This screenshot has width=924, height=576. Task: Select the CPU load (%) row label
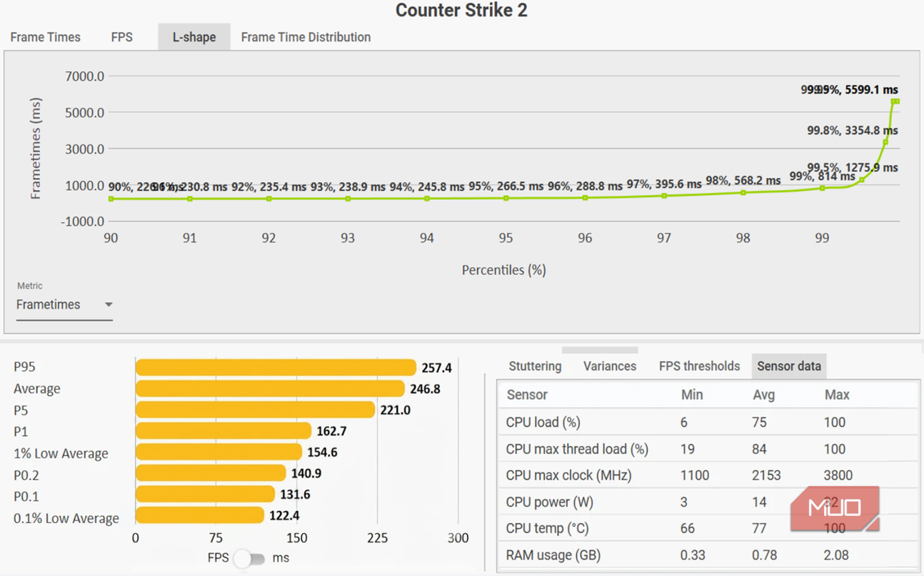543,422
